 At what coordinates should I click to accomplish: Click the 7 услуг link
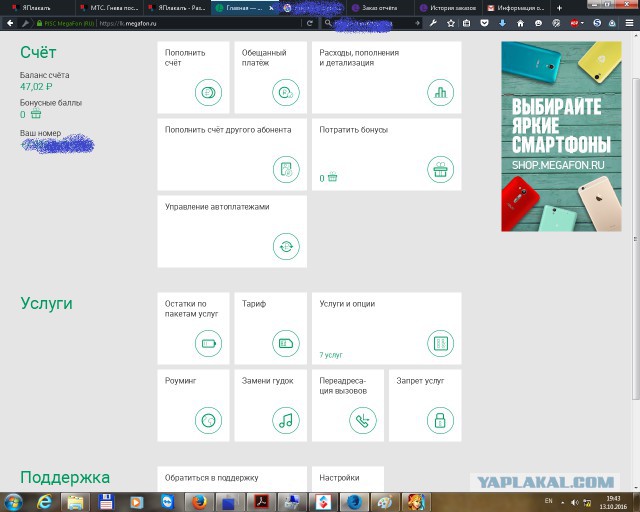coord(331,355)
